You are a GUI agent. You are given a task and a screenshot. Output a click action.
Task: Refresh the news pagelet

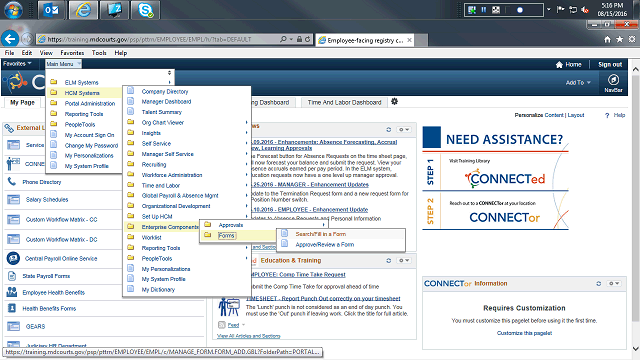pos(389,129)
